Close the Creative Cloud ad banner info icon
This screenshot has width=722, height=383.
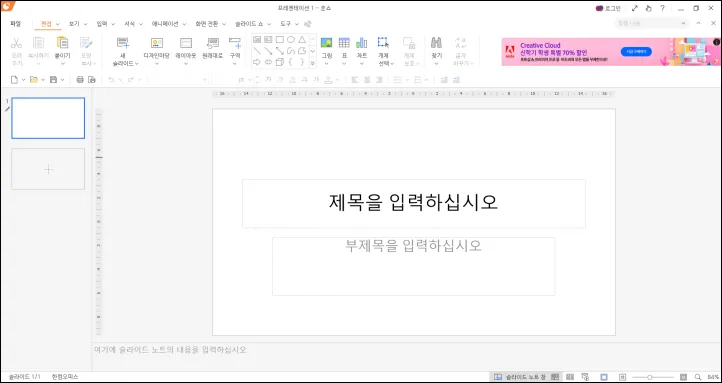716,42
